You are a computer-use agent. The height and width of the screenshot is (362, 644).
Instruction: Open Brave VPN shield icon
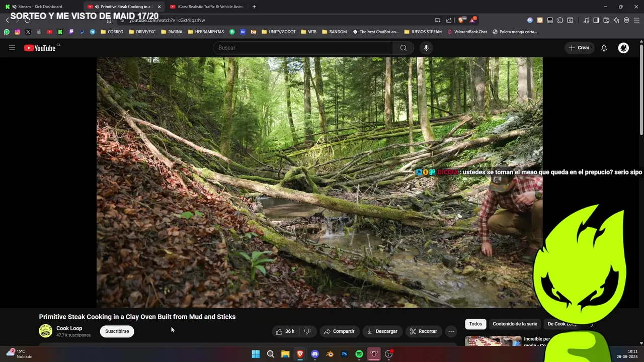pyautogui.click(x=626, y=20)
